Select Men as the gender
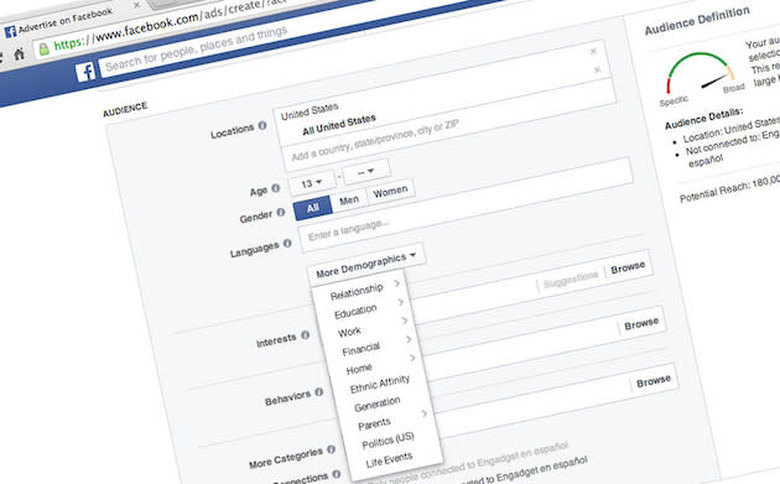 (x=348, y=200)
